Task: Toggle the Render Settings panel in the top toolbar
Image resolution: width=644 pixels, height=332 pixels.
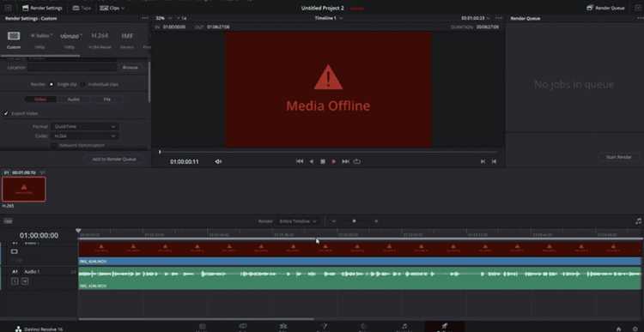Action: [x=42, y=8]
